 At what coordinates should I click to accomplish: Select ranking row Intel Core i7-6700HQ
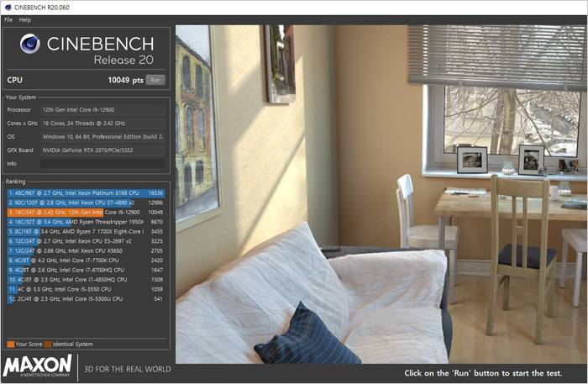(86, 270)
